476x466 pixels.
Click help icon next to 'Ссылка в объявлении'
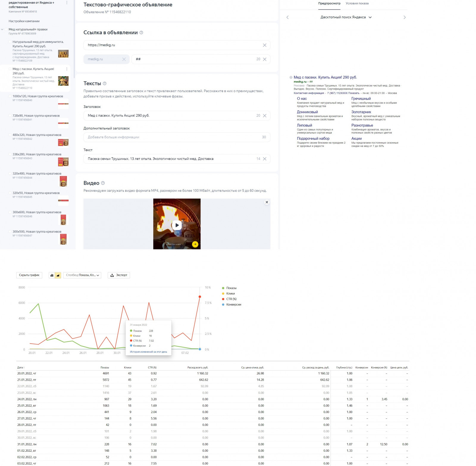click(141, 33)
